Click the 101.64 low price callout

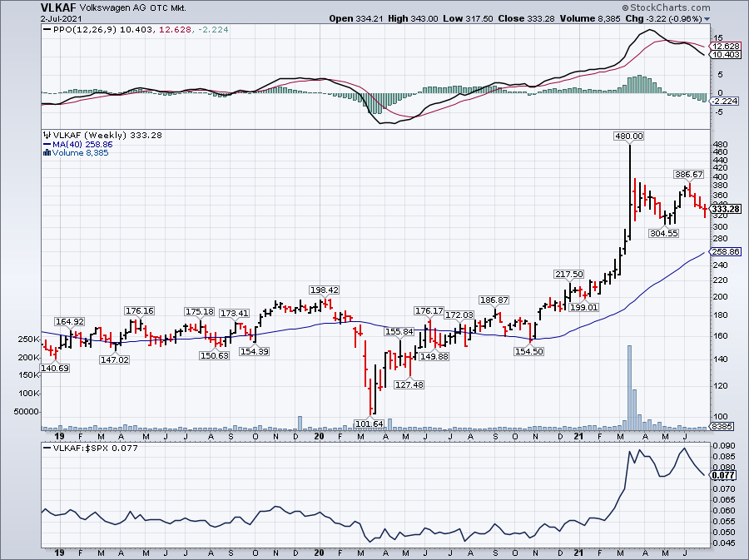(x=369, y=423)
